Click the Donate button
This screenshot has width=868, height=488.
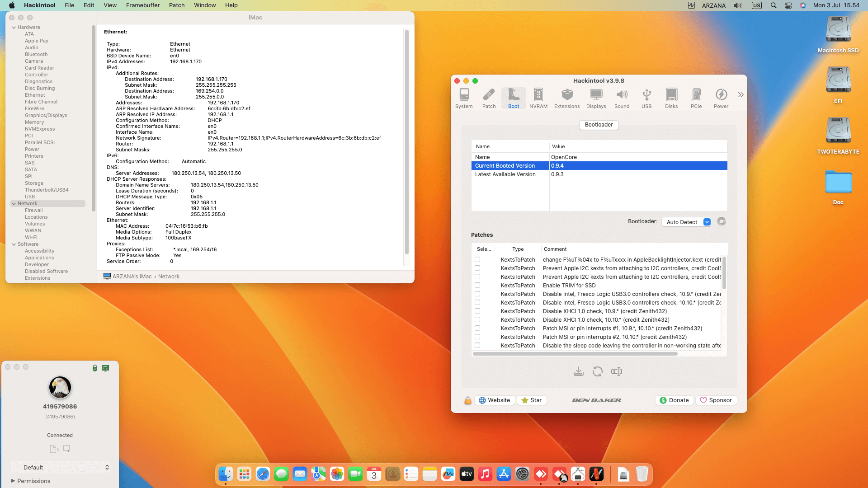(x=675, y=400)
